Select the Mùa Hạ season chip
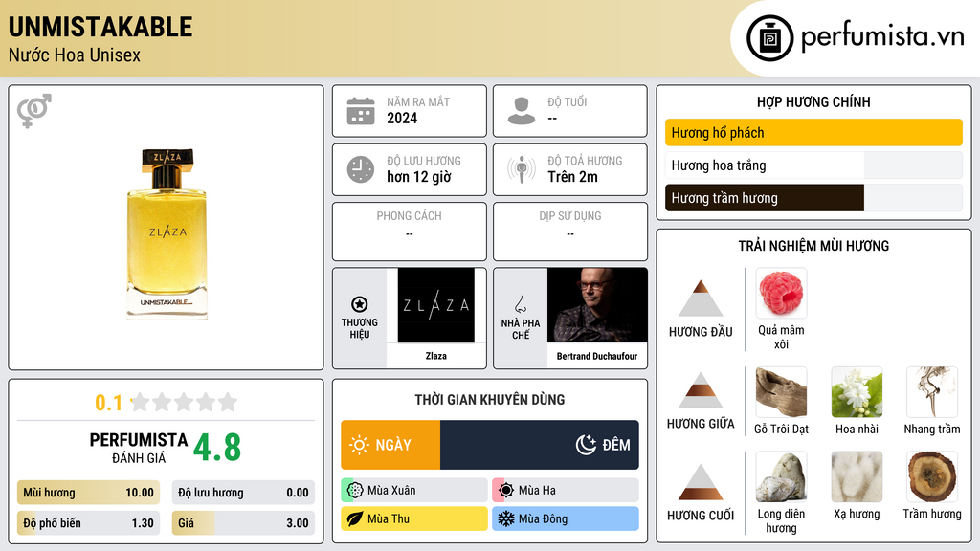 pos(566,491)
